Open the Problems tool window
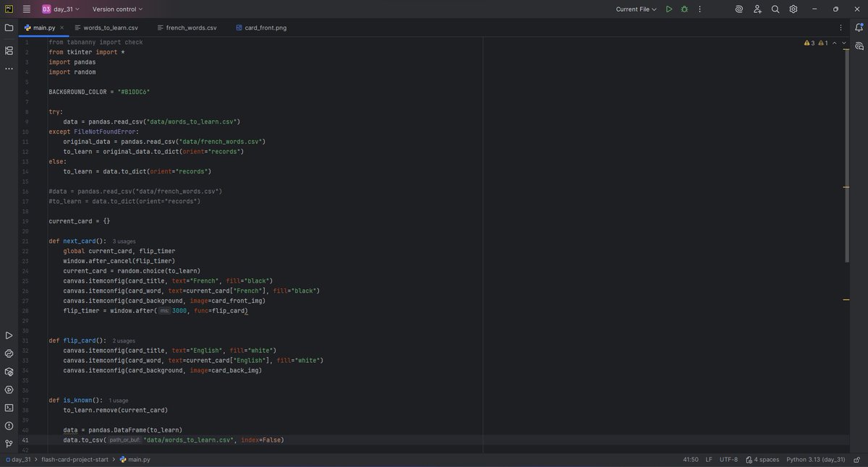 (x=9, y=426)
